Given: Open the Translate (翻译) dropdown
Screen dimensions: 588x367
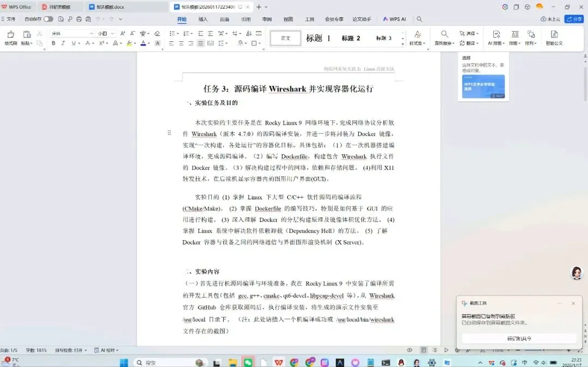Looking at the screenshot, I should [469, 43].
